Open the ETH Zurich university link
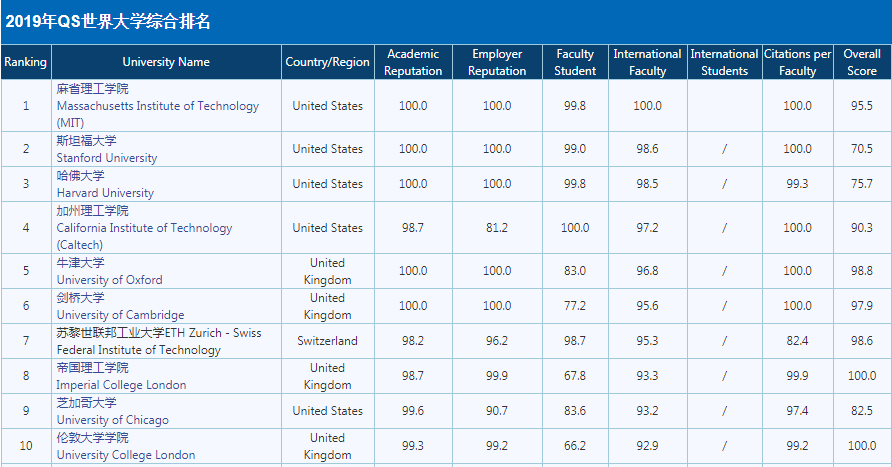The width and height of the screenshot is (892, 467). (158, 341)
